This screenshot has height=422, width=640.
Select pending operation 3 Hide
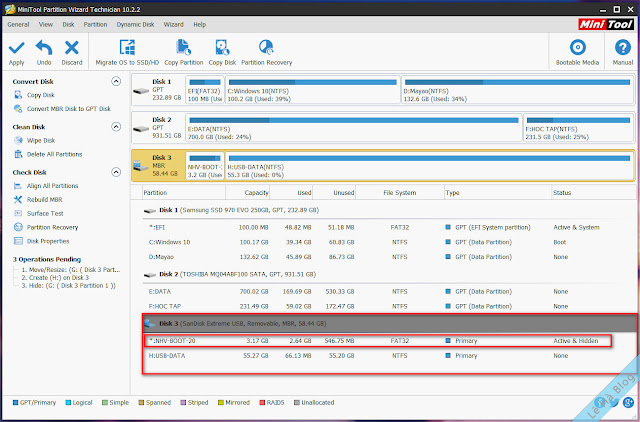[x=69, y=286]
